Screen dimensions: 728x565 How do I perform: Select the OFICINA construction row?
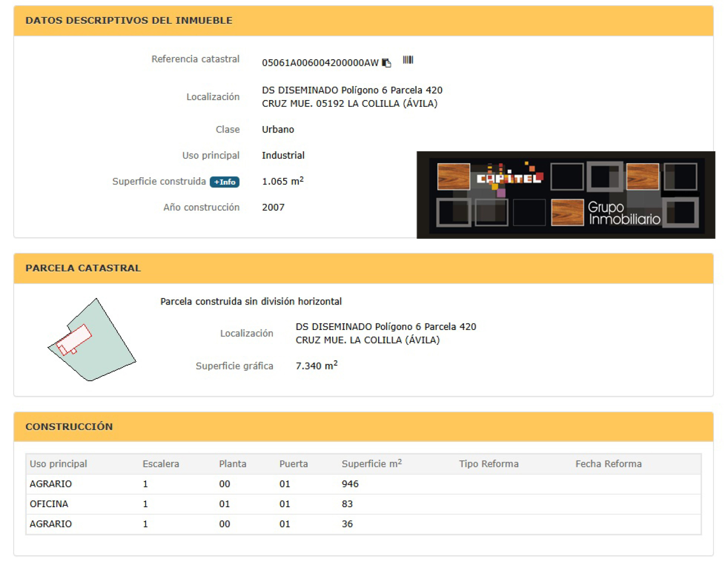pos(364,504)
